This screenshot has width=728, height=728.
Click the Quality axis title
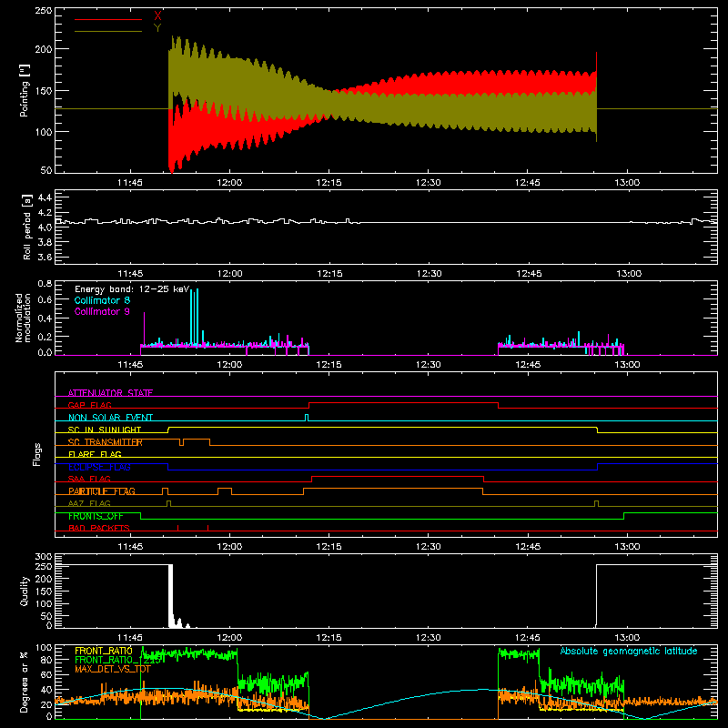(x=25, y=591)
